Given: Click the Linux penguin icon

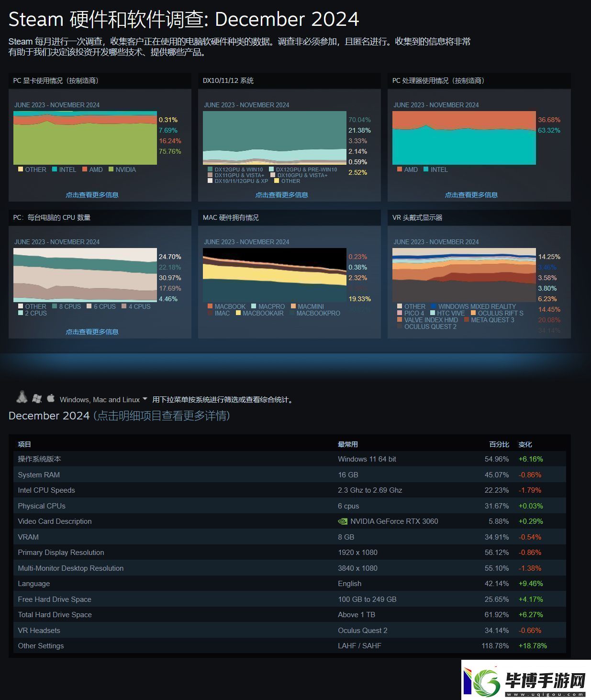Looking at the screenshot, I should coord(22,396).
